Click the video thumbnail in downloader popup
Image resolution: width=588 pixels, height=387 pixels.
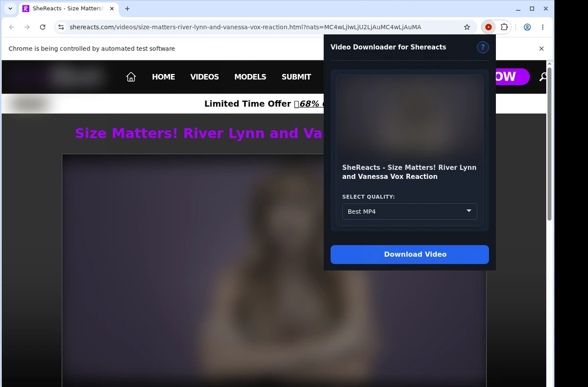pos(410,116)
